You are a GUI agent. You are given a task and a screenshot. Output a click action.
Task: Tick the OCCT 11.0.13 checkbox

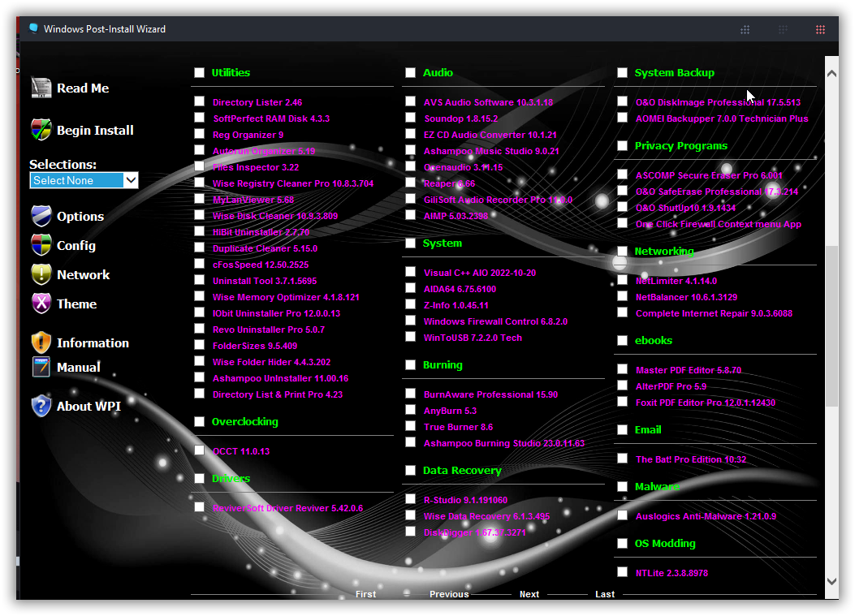click(200, 450)
